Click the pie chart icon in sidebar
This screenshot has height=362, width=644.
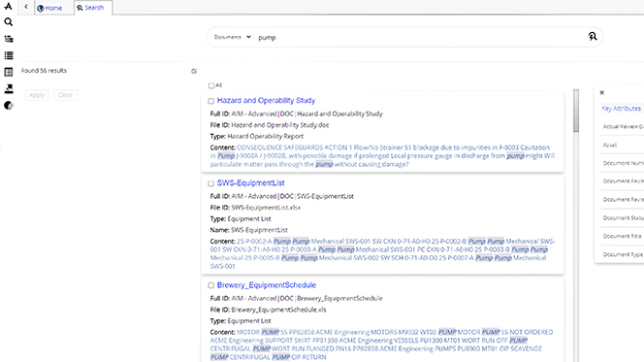8,106
